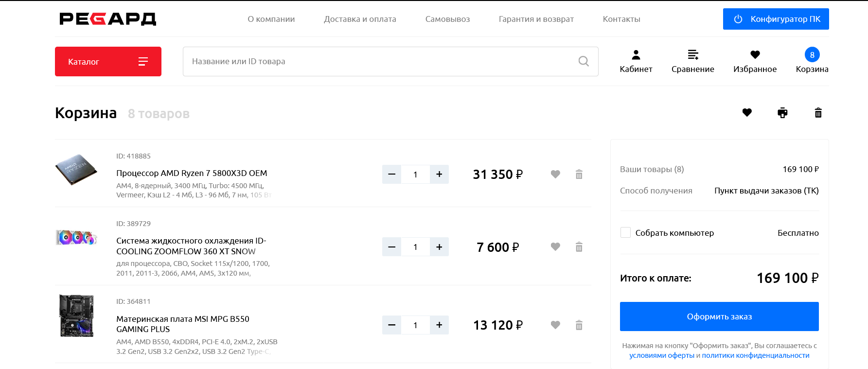This screenshot has height=369, width=868.
Task: Open the Корзина cart icon
Action: (812, 61)
